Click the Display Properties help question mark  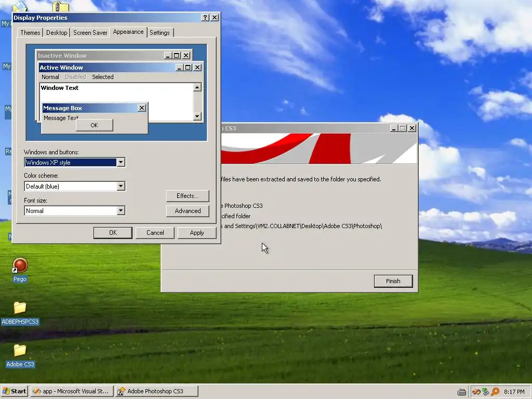pos(205,18)
